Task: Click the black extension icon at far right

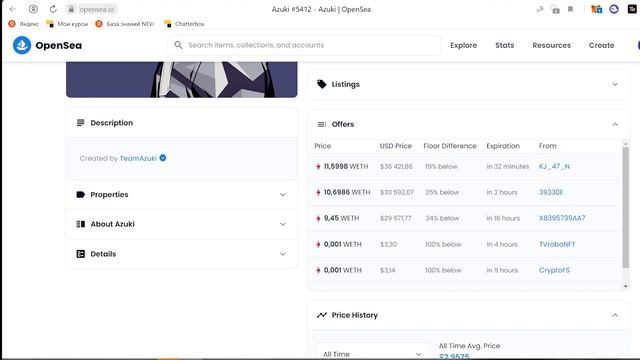Action: click(x=632, y=9)
